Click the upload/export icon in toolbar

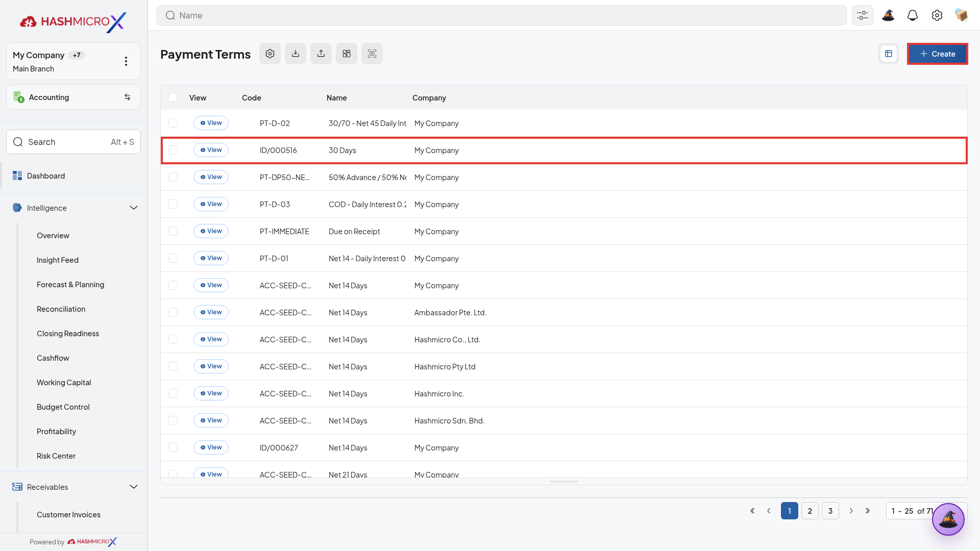coord(321,54)
